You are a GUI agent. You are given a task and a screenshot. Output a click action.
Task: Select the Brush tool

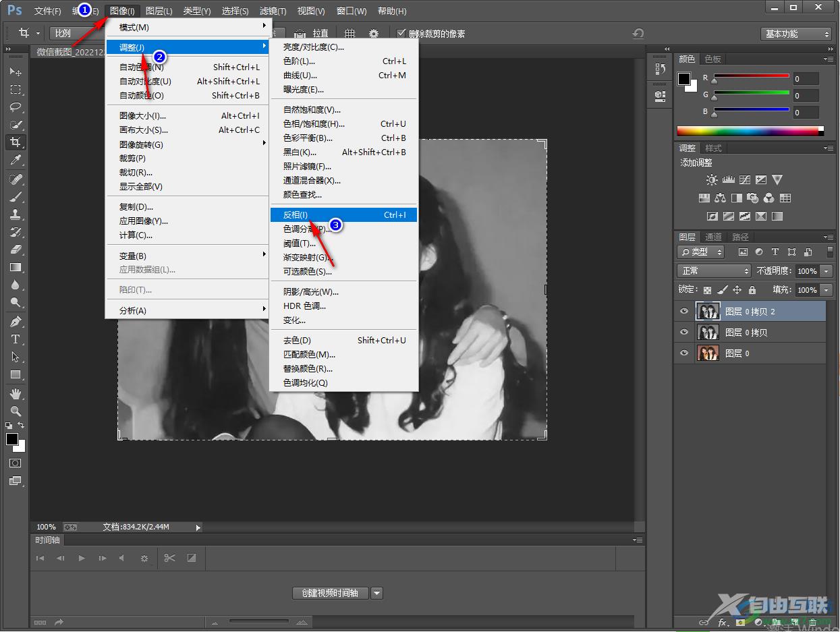coord(16,196)
